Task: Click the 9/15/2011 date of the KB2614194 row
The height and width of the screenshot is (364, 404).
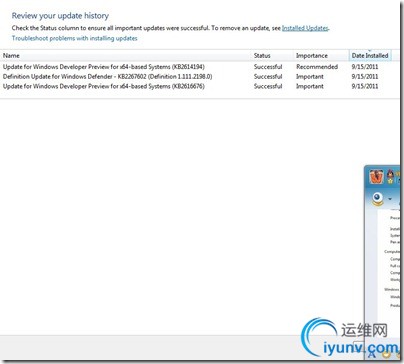Action: [365, 67]
